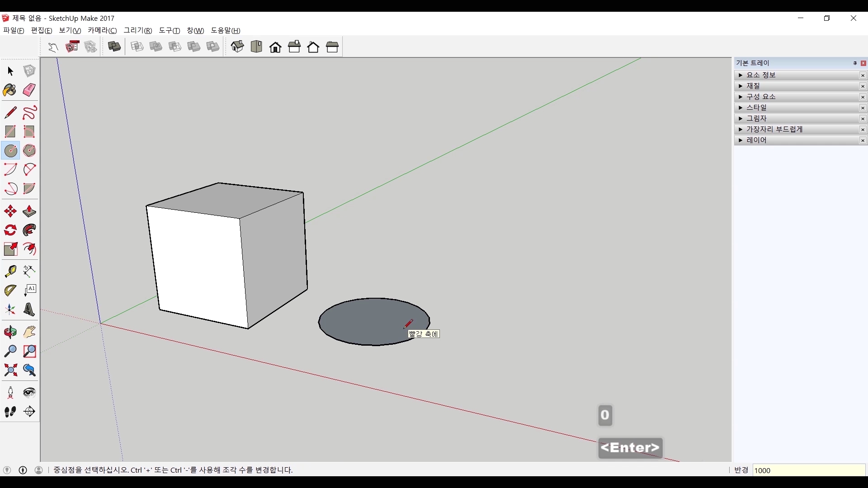Activate the Push/Pull tool
The image size is (868, 488).
(x=29, y=211)
